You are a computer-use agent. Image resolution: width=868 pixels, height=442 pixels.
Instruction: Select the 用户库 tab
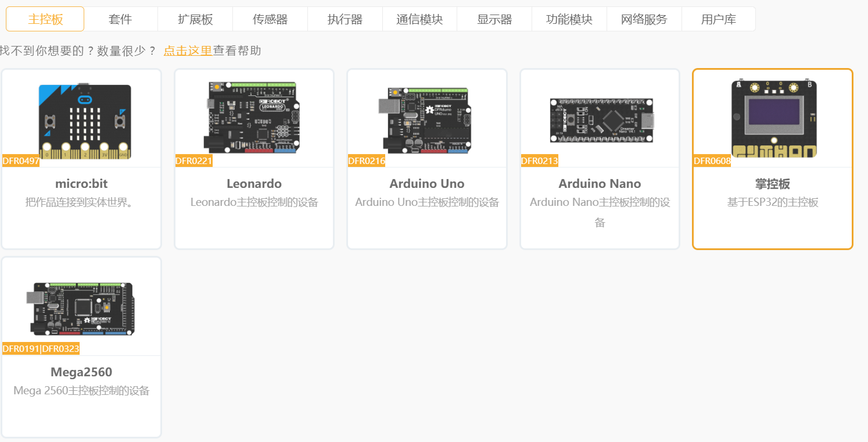point(719,19)
